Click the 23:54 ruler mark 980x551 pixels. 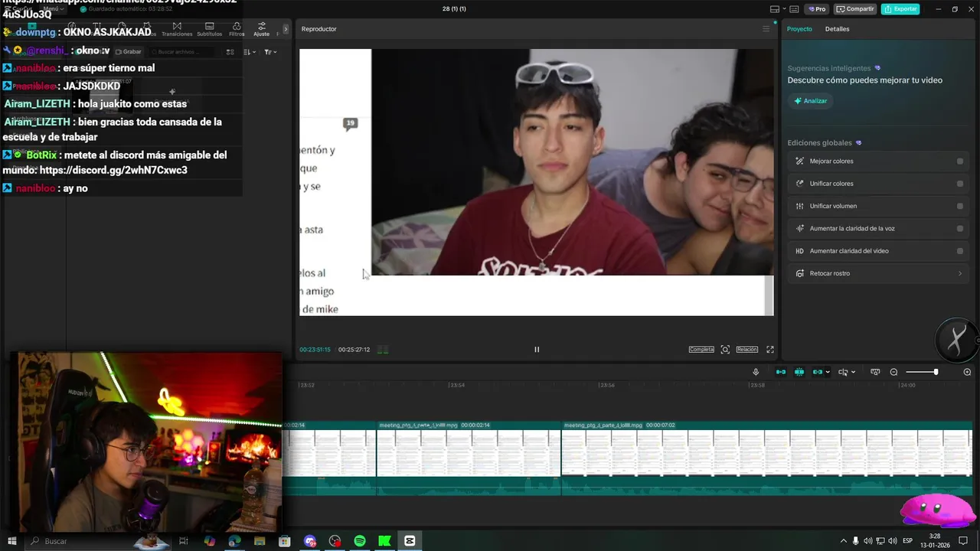[x=456, y=386]
